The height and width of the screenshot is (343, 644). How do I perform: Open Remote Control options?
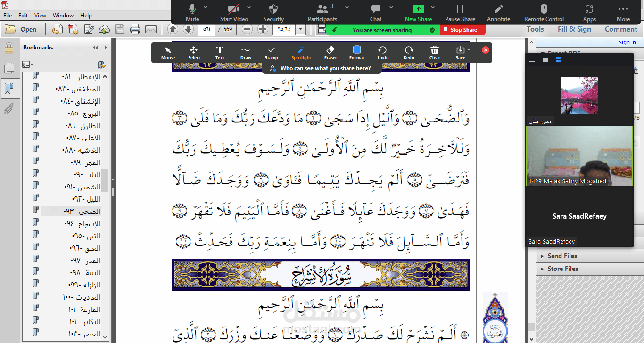coord(544,13)
